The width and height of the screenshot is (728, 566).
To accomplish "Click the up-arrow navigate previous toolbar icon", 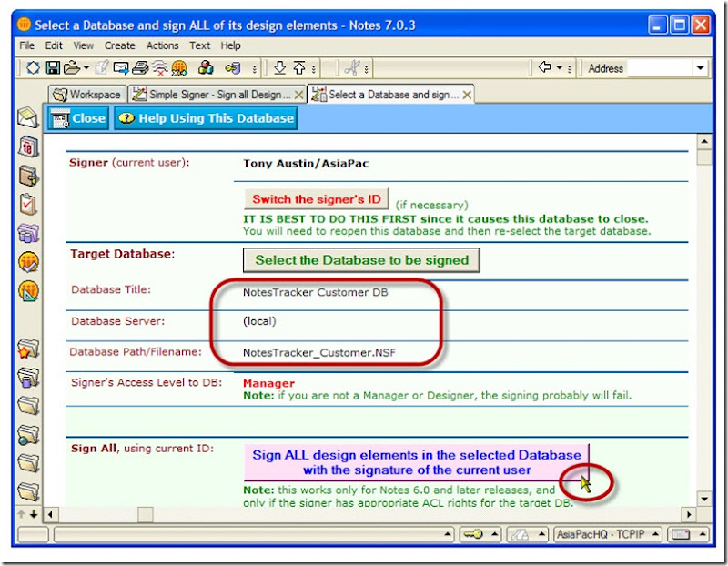I will (299, 68).
